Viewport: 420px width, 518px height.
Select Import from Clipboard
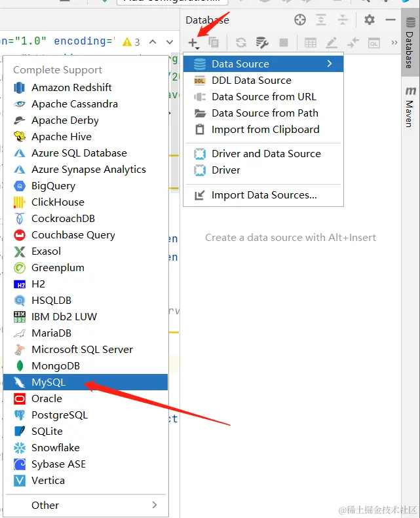(x=263, y=130)
